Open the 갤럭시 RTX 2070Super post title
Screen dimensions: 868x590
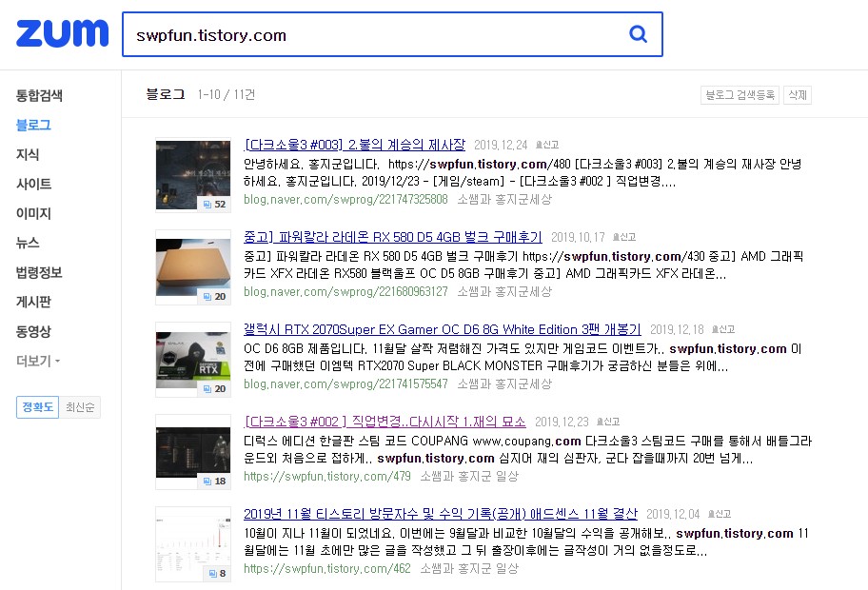(x=443, y=330)
